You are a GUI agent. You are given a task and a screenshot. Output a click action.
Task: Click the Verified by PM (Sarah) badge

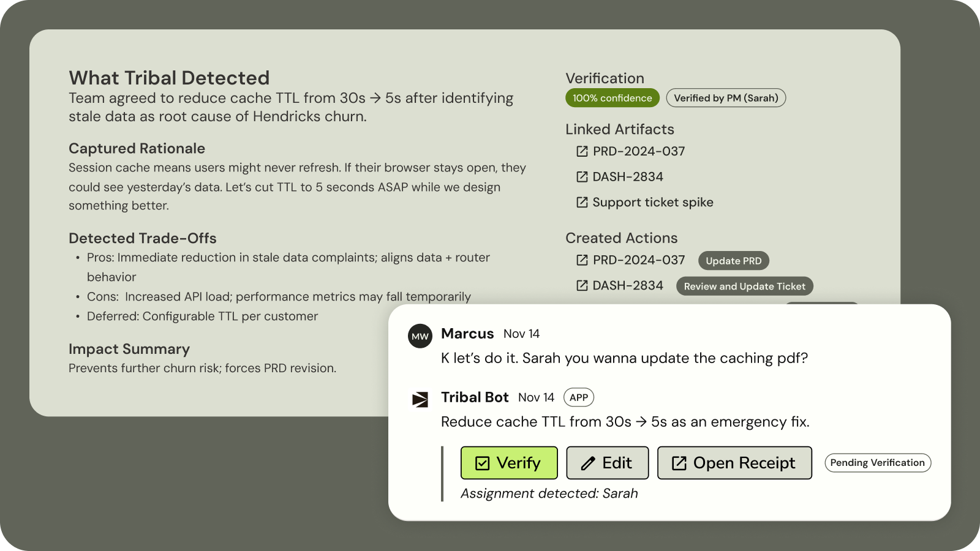point(726,97)
